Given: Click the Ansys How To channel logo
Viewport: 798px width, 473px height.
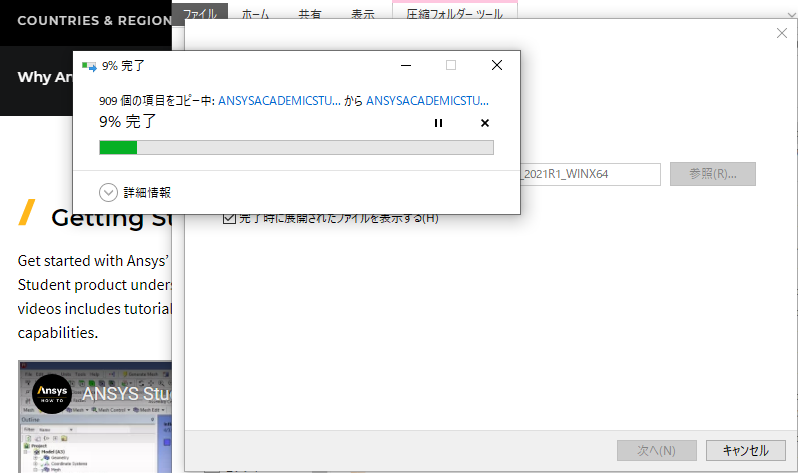Looking at the screenshot, I should coord(52,394).
